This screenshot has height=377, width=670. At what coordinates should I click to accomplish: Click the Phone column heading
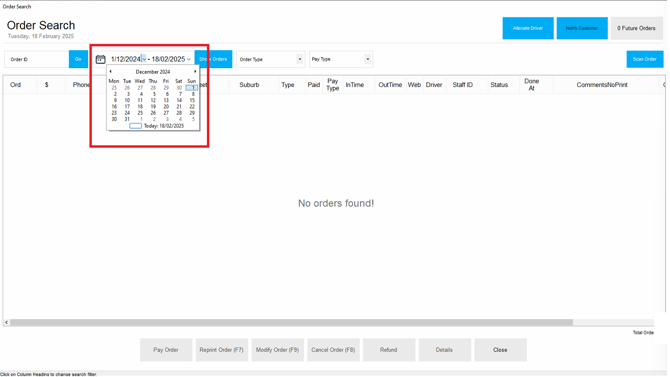point(81,85)
